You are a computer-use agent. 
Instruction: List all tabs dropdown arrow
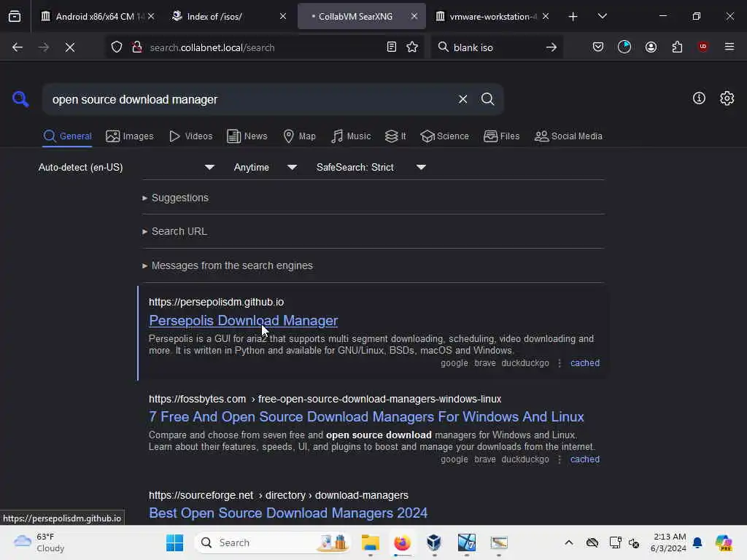point(602,17)
